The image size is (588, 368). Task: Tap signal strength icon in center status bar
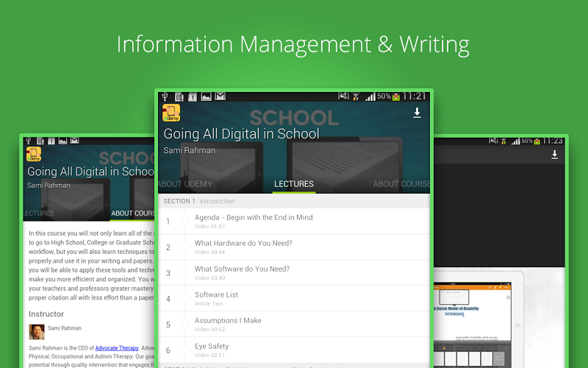pyautogui.click(x=370, y=97)
